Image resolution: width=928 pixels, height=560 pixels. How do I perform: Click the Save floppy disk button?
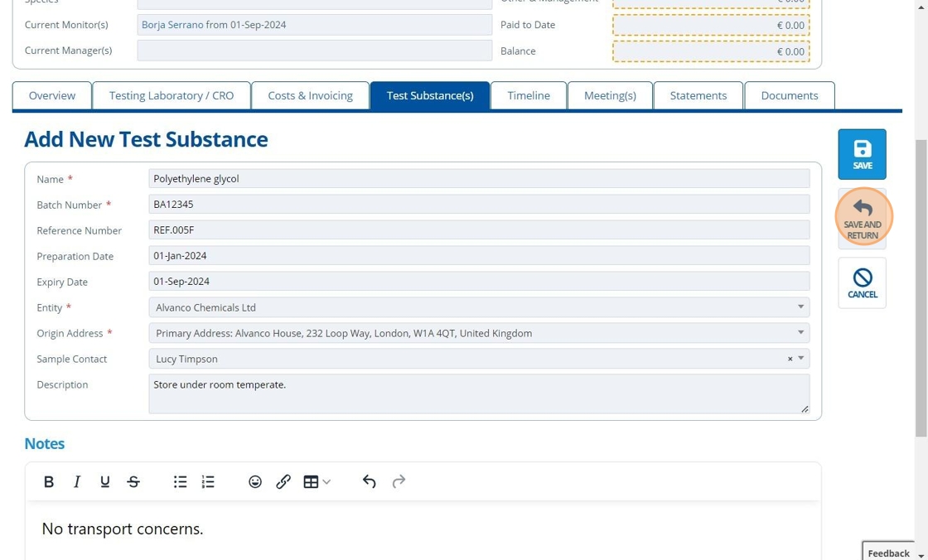click(x=862, y=155)
